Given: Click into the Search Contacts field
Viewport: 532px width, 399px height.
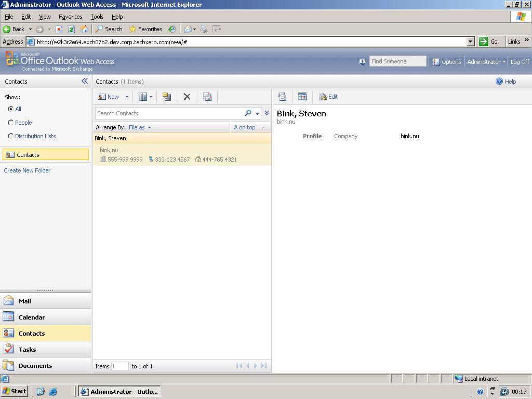Looking at the screenshot, I should 169,113.
